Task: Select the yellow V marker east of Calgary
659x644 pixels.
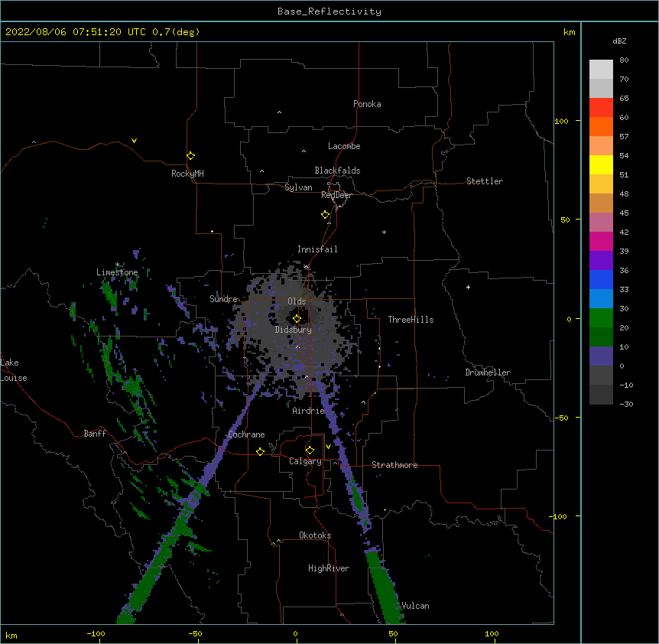Action: (x=328, y=447)
